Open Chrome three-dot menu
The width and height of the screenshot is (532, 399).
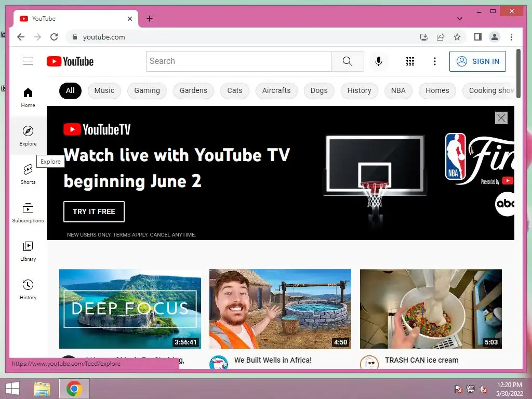(x=511, y=37)
